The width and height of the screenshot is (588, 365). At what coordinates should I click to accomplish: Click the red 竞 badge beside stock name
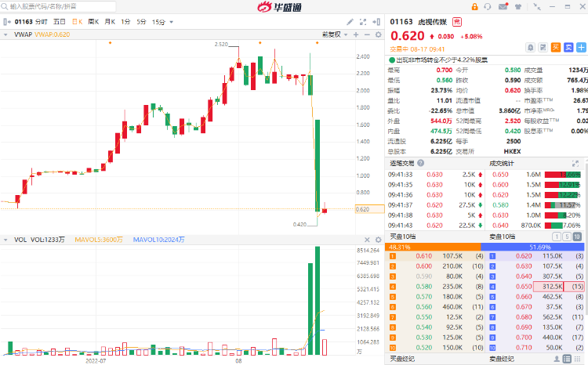pyautogui.click(x=457, y=22)
